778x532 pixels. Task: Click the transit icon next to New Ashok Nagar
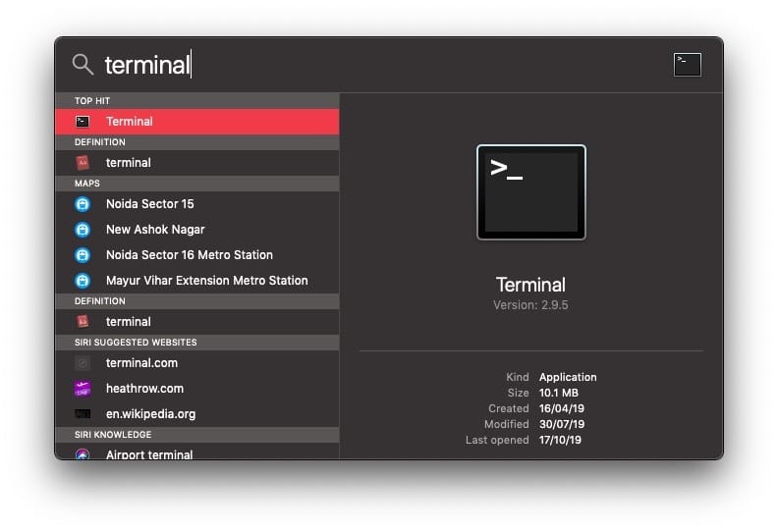[x=83, y=230]
